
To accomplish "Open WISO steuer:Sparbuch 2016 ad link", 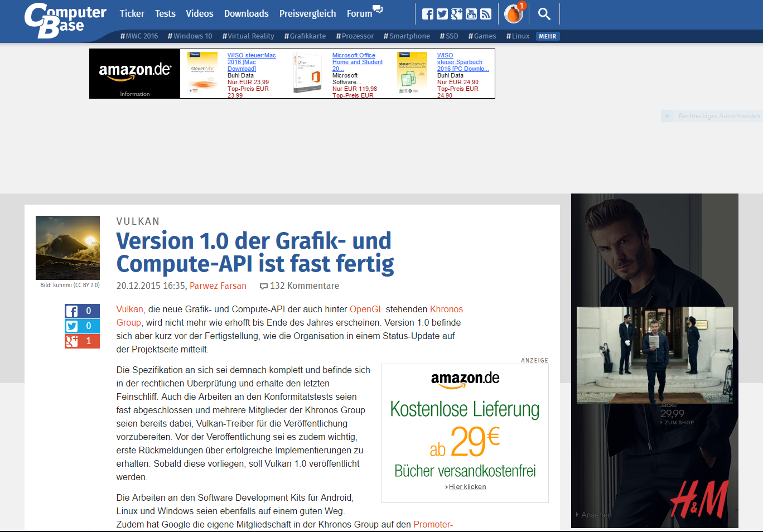I will [x=463, y=62].
